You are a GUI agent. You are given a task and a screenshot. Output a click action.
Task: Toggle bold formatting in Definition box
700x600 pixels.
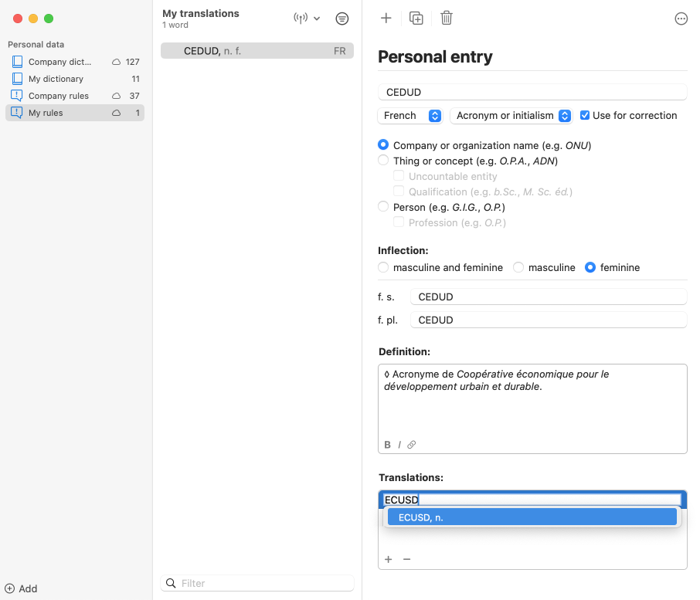(x=387, y=445)
